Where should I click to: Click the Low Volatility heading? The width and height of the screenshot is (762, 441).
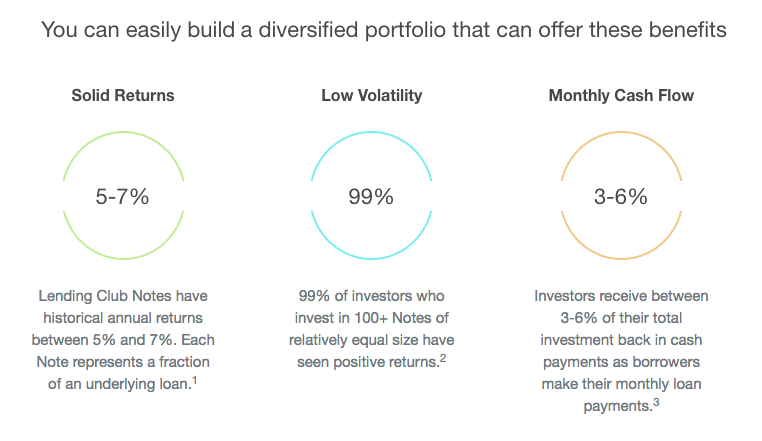click(371, 96)
